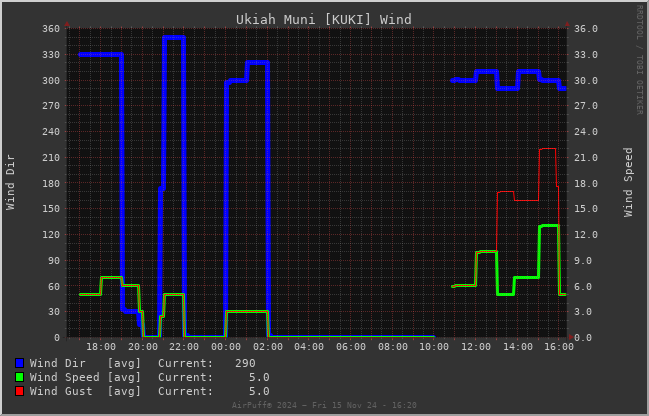Click the Wind Gust [avg] legend label

(85, 391)
